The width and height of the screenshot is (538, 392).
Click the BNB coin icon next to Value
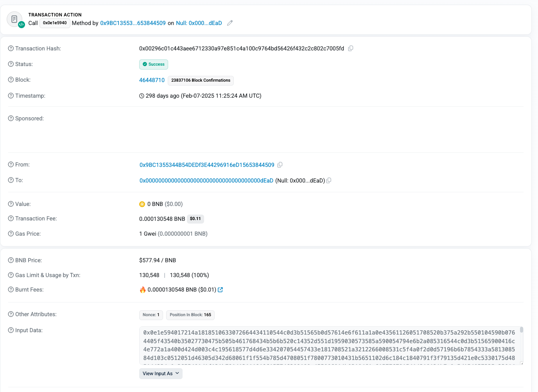[142, 204]
